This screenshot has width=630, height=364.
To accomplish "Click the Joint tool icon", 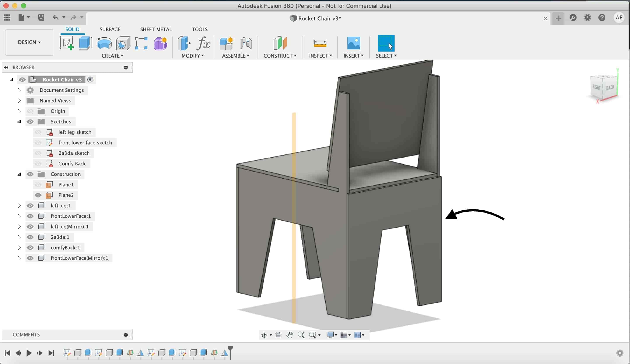I will pos(246,43).
